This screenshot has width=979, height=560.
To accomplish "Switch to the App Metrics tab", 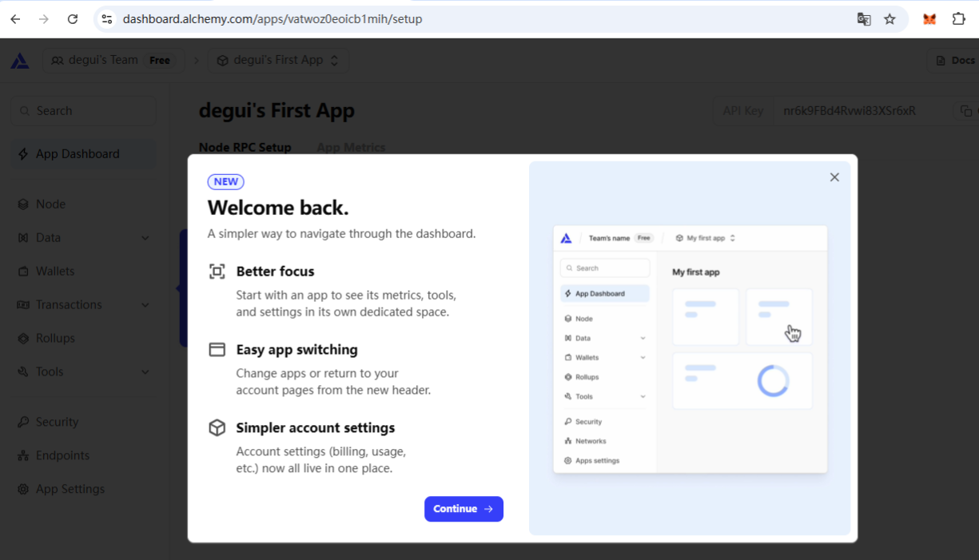I will (x=351, y=148).
